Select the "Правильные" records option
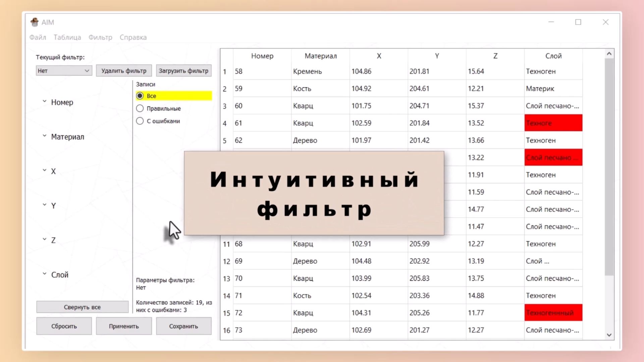This screenshot has height=362, width=644. 140,108
